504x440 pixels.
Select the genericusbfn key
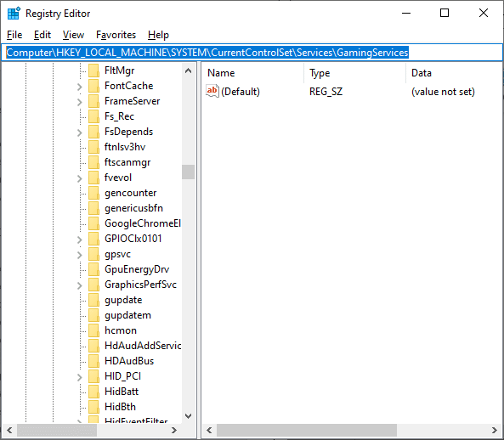pos(133,208)
